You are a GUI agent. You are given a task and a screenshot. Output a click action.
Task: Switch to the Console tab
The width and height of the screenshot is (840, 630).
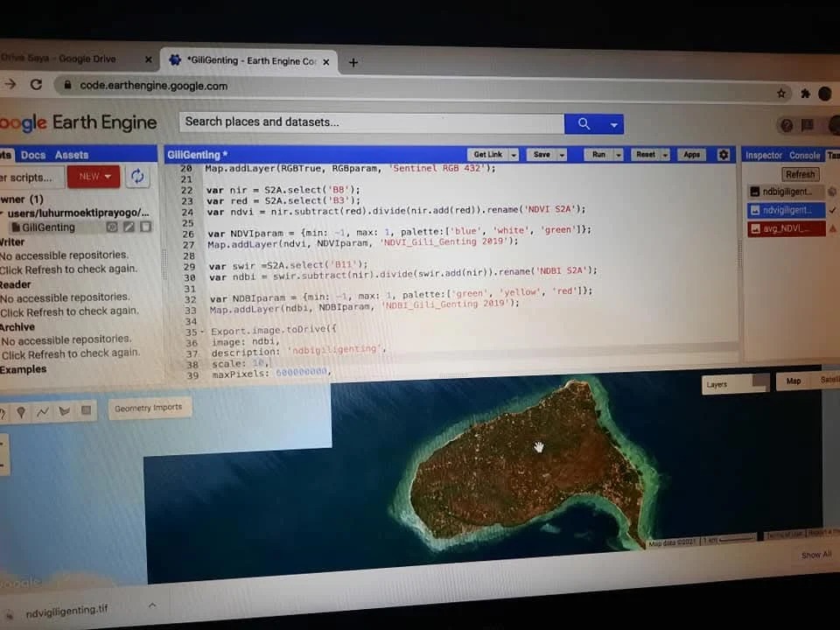[x=805, y=156]
